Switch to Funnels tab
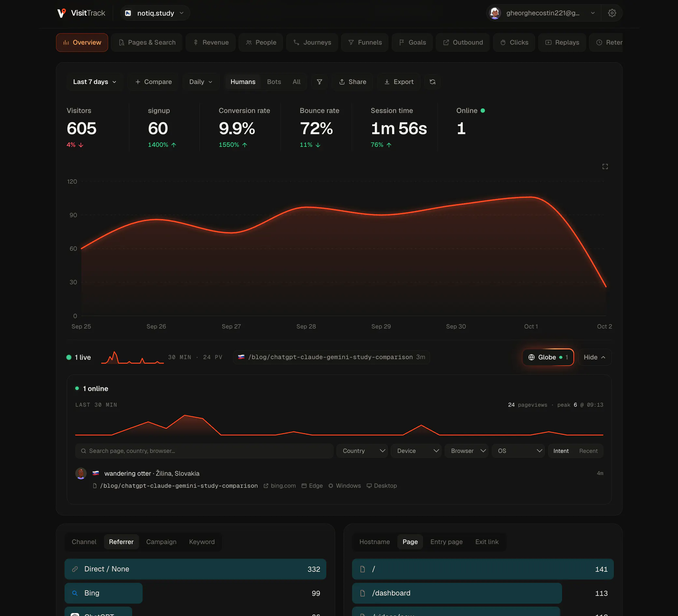678x616 pixels. click(364, 42)
